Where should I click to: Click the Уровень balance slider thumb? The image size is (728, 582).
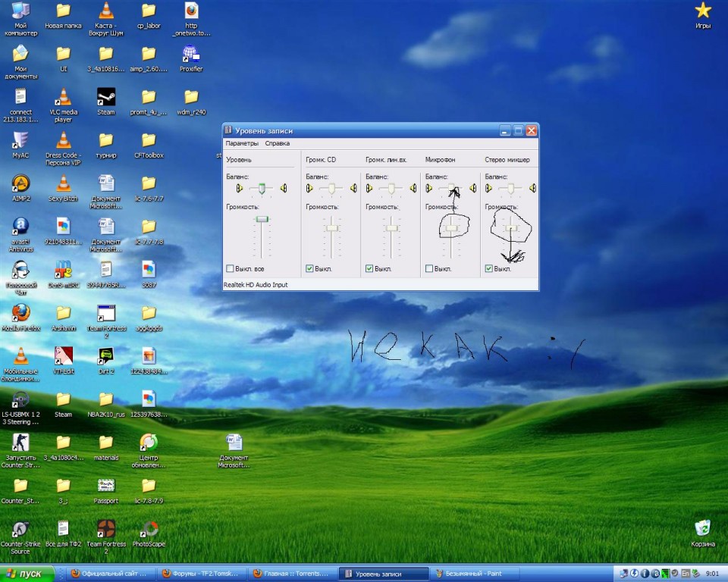(262, 188)
